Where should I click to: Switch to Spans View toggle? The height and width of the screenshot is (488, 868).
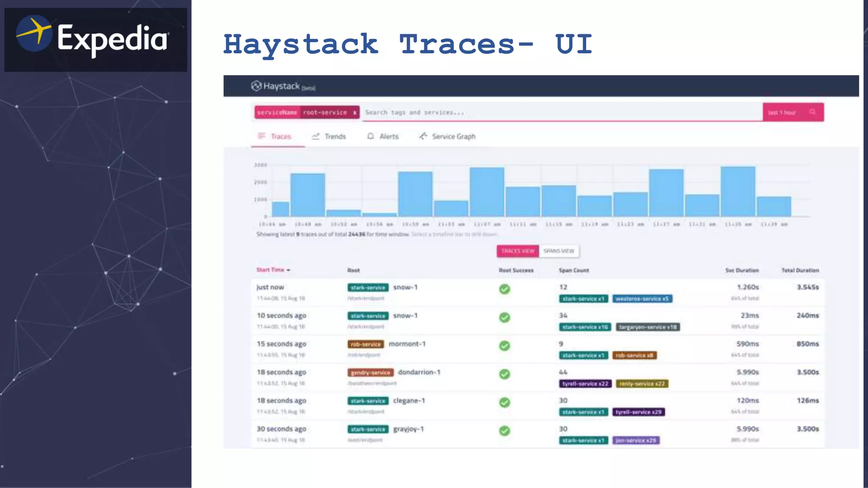coord(559,251)
